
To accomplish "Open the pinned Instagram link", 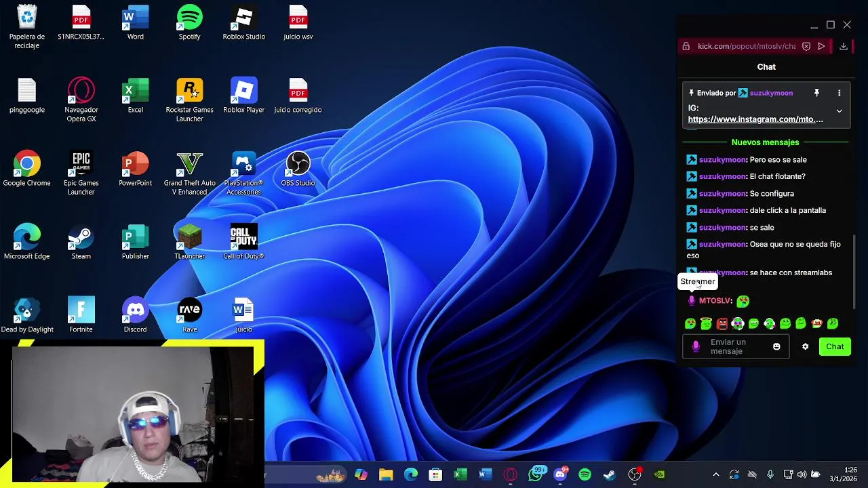I will coord(755,119).
